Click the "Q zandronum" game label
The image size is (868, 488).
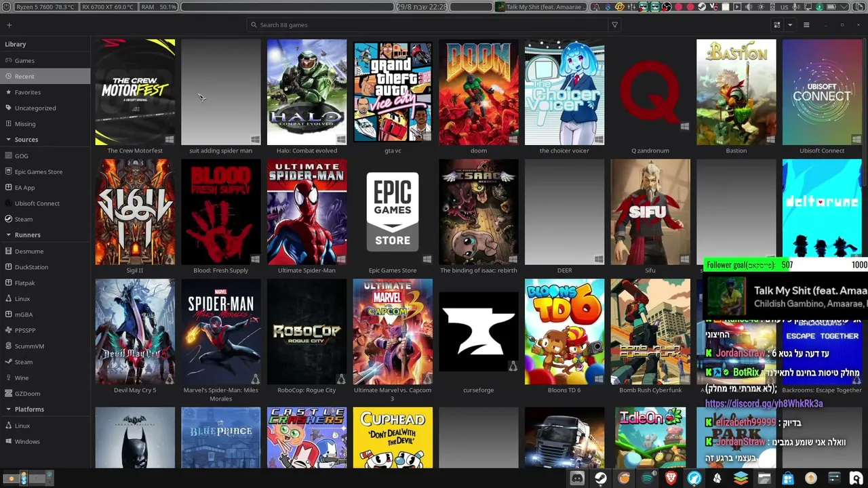[650, 150]
